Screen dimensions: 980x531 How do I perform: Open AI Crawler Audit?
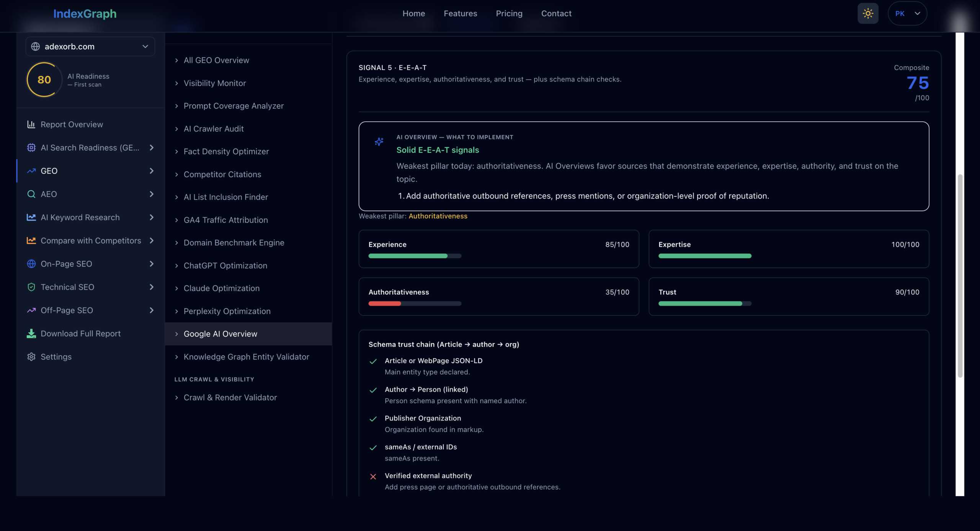pos(248,129)
